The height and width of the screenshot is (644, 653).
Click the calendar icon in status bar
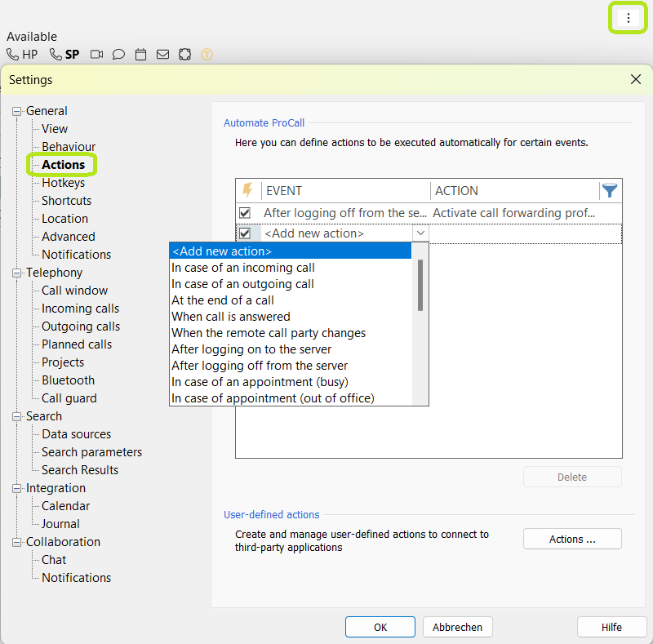click(x=140, y=55)
